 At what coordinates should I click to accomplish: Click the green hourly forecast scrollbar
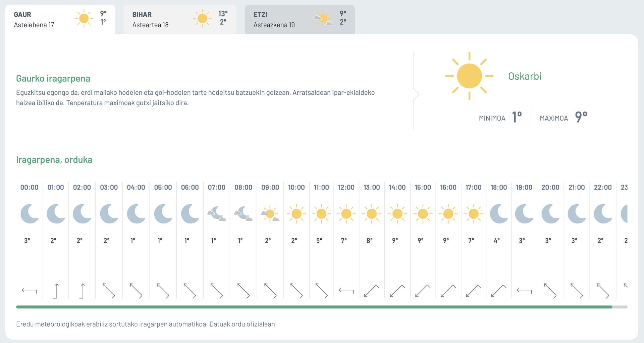point(314,307)
